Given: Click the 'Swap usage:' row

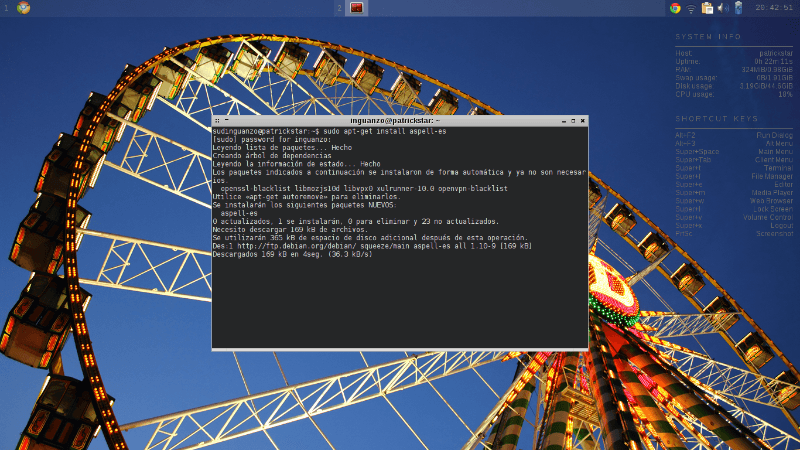Looking at the screenshot, I should point(734,78).
